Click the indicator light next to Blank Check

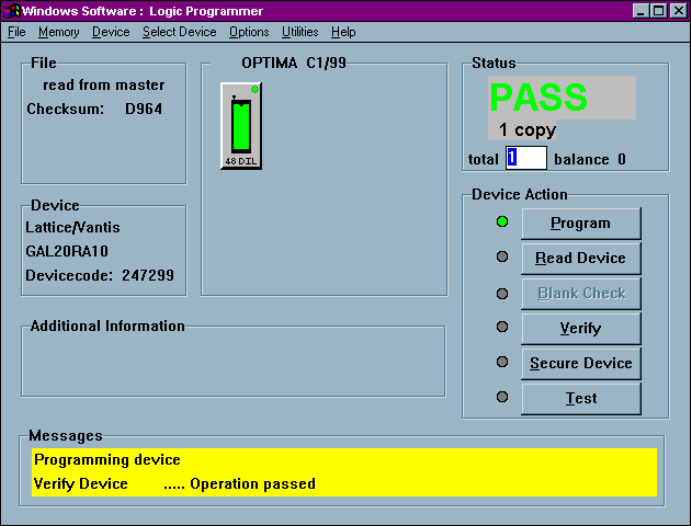click(502, 293)
